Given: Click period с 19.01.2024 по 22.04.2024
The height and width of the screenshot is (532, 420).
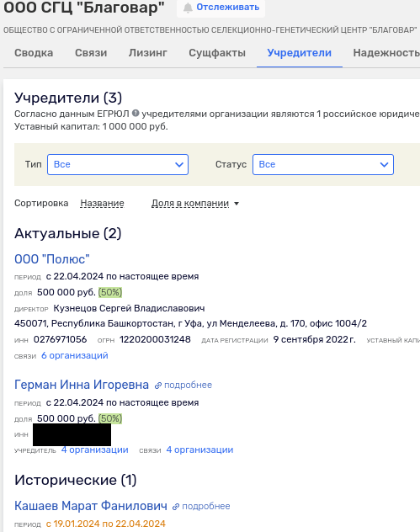Looking at the screenshot, I should [106, 524].
